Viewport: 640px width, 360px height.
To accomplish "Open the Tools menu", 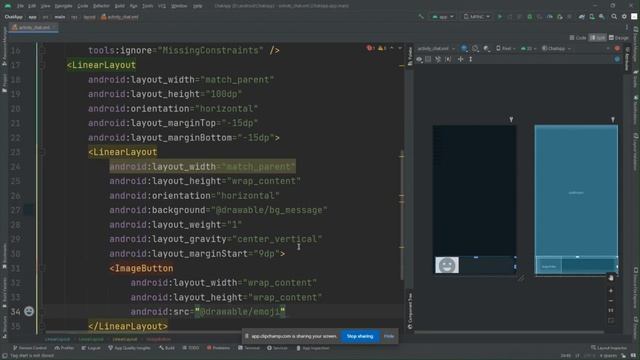I will (147, 6).
